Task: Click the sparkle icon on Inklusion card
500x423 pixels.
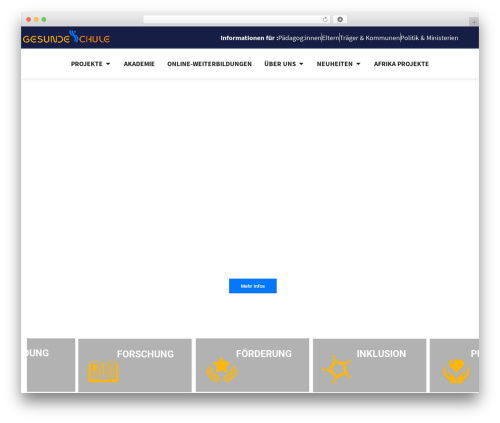Action: pyautogui.click(x=337, y=369)
